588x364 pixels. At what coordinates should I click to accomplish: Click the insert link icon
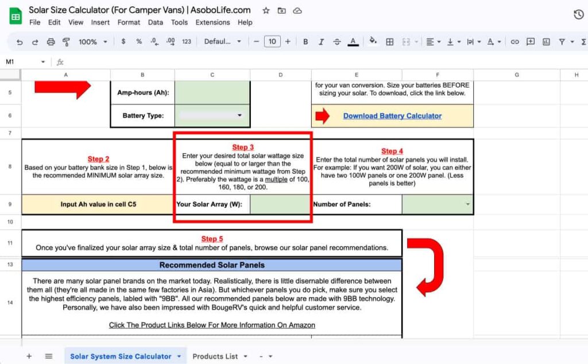coord(514,42)
